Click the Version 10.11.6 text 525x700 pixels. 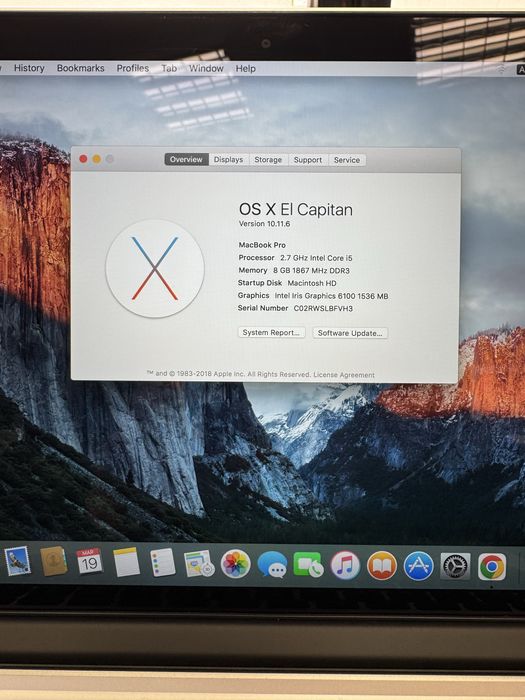pyautogui.click(x=264, y=224)
